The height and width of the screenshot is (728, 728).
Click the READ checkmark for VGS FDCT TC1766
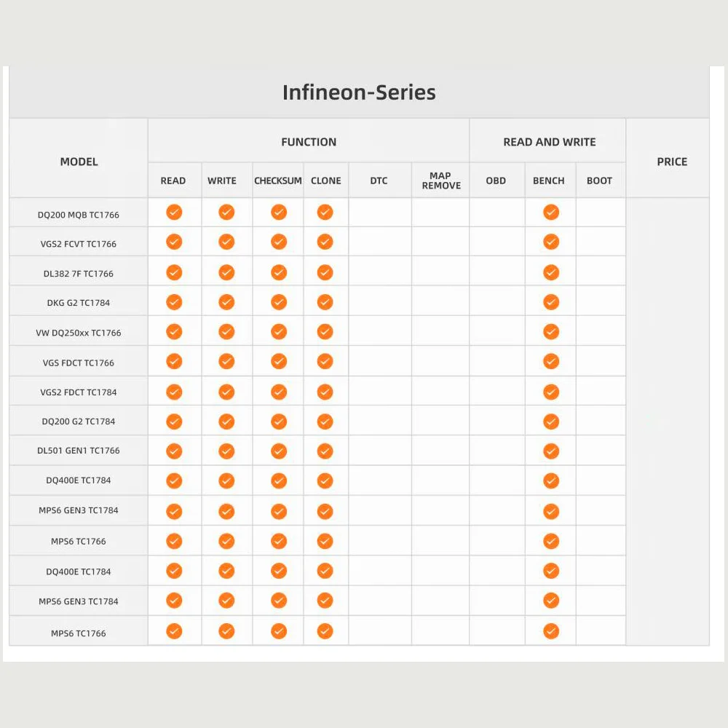click(174, 361)
